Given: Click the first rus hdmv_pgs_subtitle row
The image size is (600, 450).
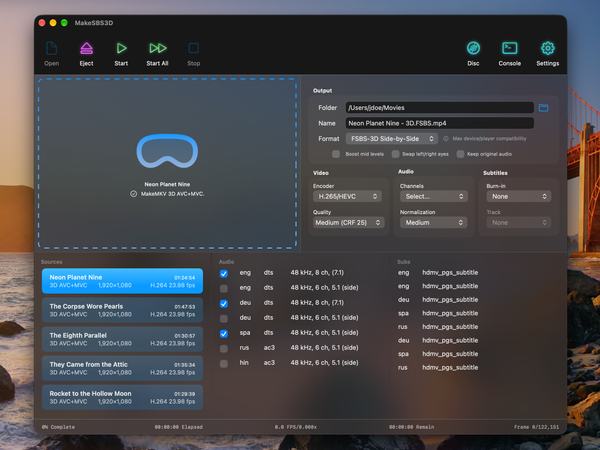Looking at the screenshot, I should click(438, 327).
